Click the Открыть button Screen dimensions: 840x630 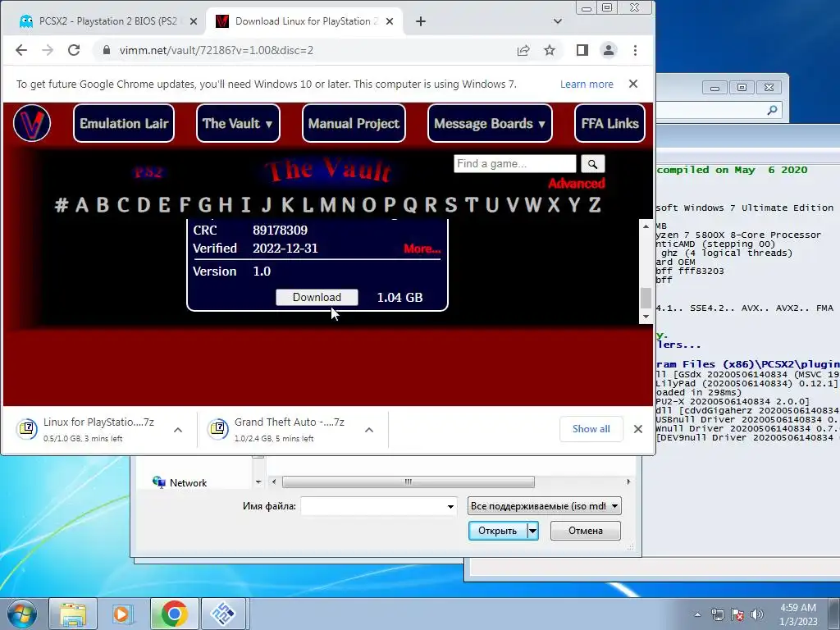pyautogui.click(x=498, y=531)
